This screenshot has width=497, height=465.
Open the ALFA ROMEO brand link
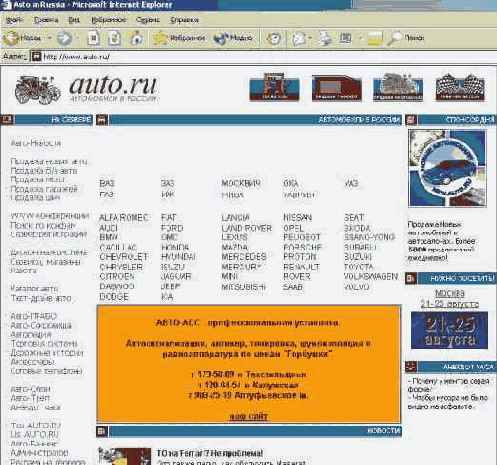(x=124, y=218)
